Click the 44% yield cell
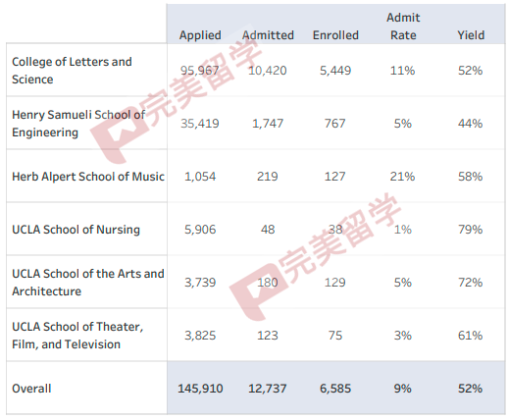 (x=470, y=124)
